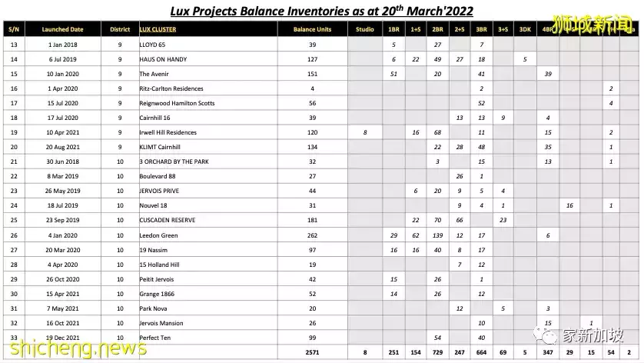The height and width of the screenshot is (363, 644).
Task: Click the 'Perfect Ten' project name
Action: coord(156,337)
